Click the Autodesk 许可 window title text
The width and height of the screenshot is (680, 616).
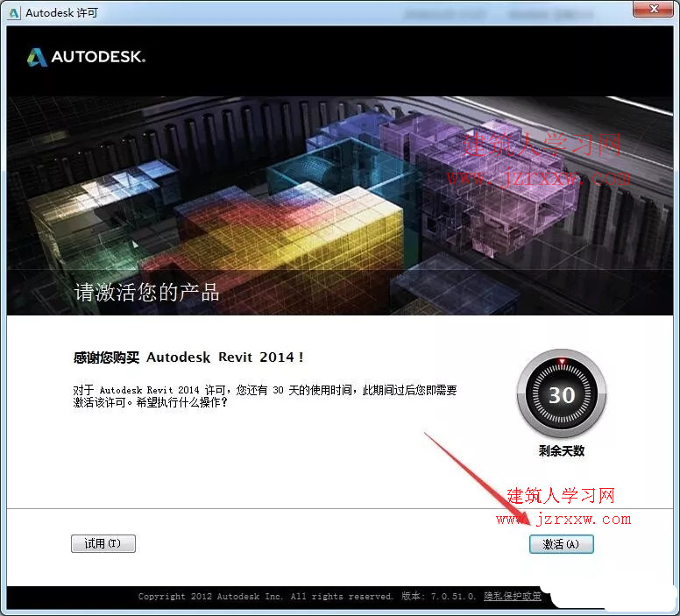(61, 13)
